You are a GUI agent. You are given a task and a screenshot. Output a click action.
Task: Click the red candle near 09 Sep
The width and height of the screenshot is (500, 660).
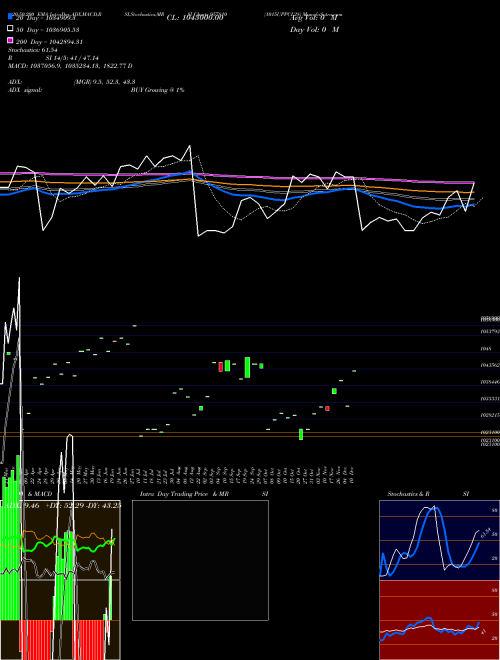221,367
